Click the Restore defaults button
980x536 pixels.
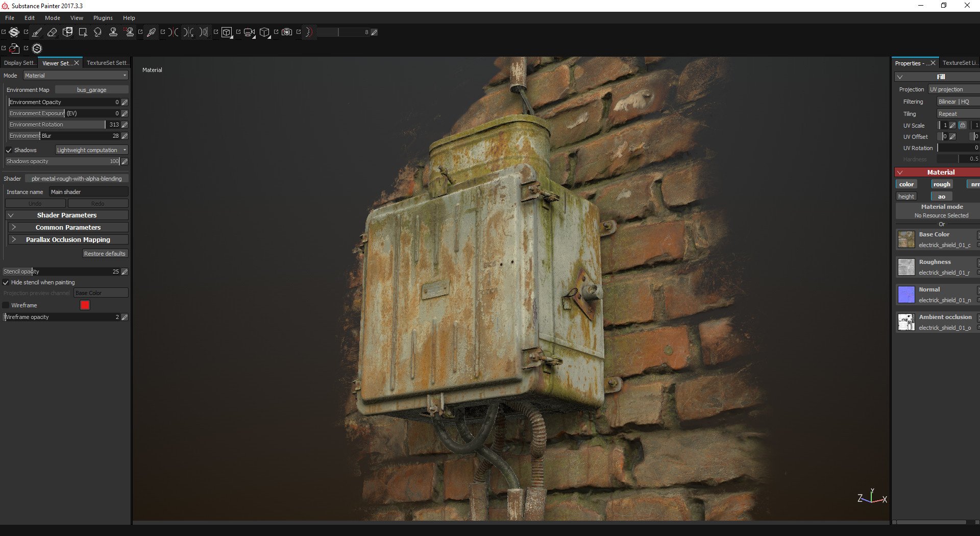click(104, 254)
